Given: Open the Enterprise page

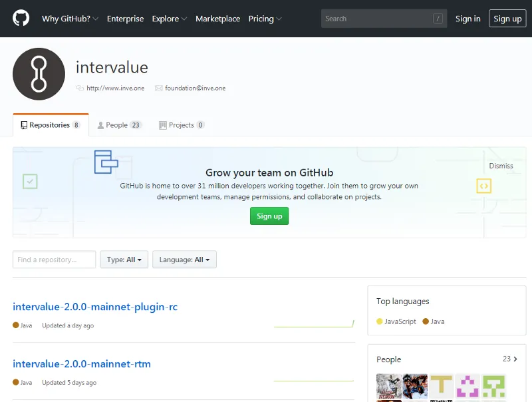Looking at the screenshot, I should (125, 19).
